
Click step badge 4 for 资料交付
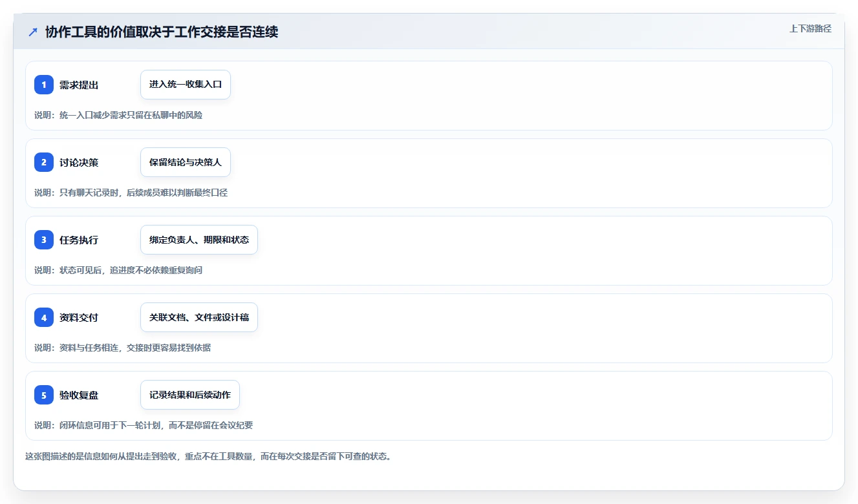44,317
